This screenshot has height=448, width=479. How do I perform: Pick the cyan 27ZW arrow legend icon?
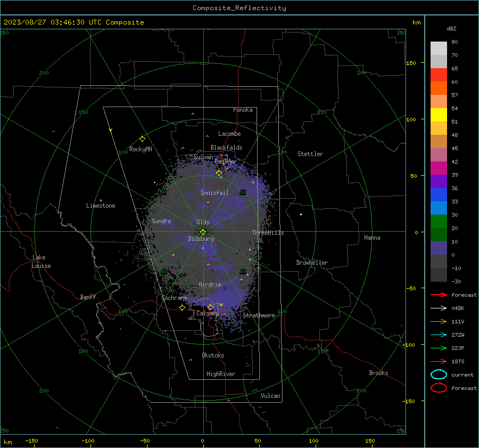point(439,335)
